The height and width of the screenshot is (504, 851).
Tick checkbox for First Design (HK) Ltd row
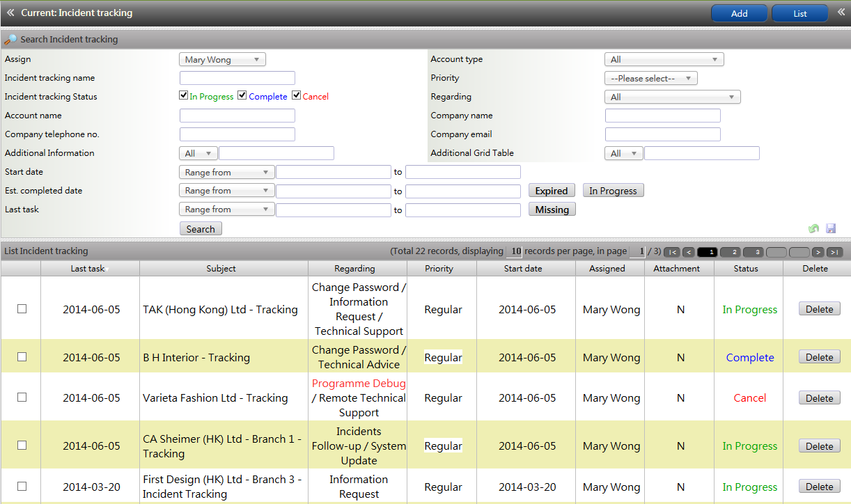22,486
